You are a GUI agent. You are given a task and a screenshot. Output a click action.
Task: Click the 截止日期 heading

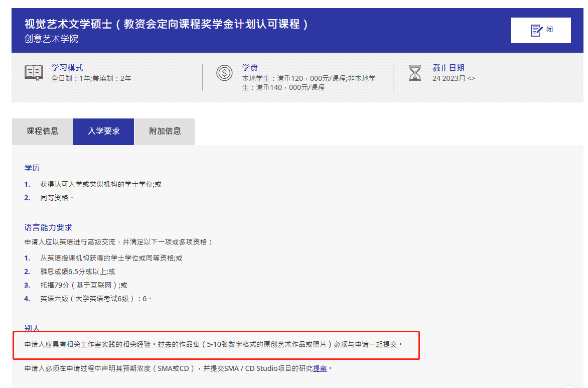click(448, 68)
